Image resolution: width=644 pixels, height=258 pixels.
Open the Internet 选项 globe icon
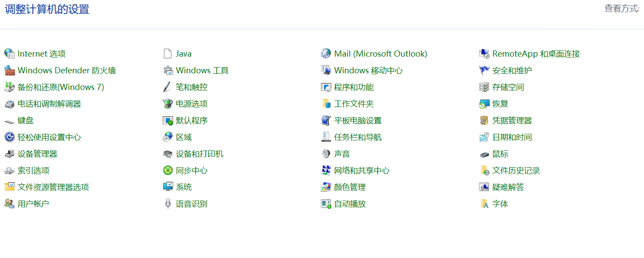10,54
